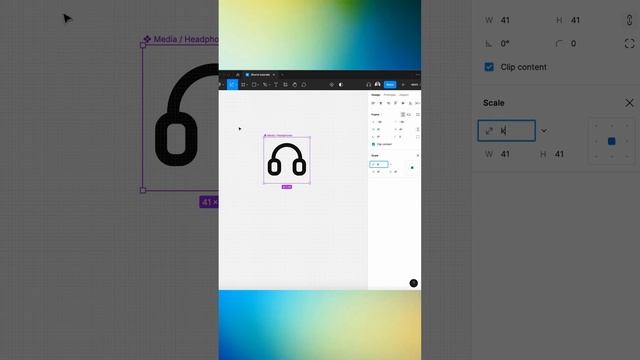640x360 pixels.
Task: Click the purple size badge below the small frame
Action: click(x=287, y=187)
